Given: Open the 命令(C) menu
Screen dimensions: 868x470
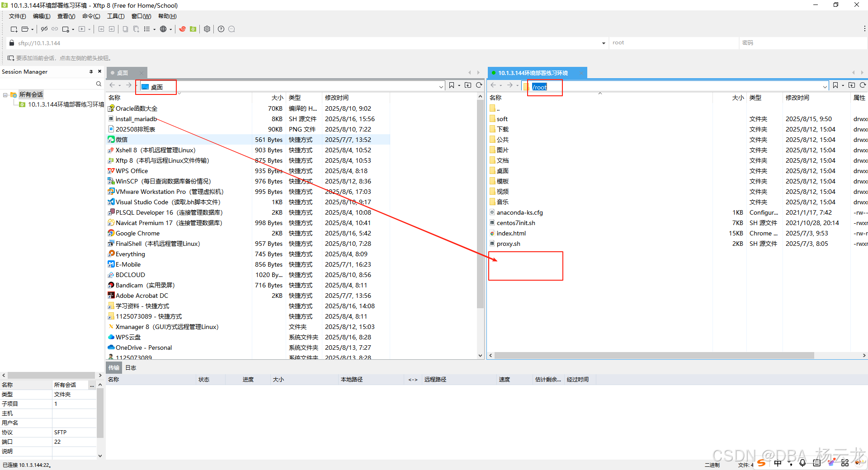Looking at the screenshot, I should click(x=91, y=16).
